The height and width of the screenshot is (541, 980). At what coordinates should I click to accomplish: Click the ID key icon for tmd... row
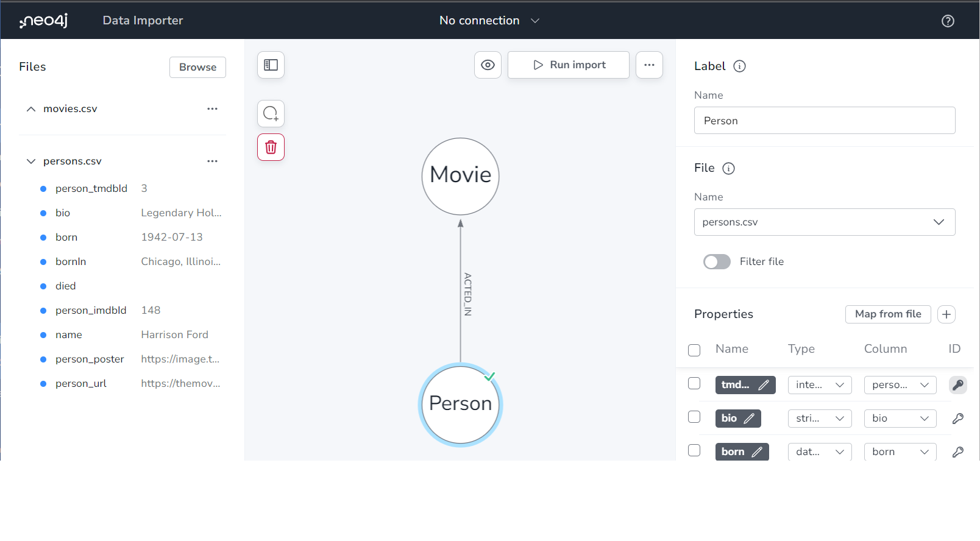tap(958, 385)
